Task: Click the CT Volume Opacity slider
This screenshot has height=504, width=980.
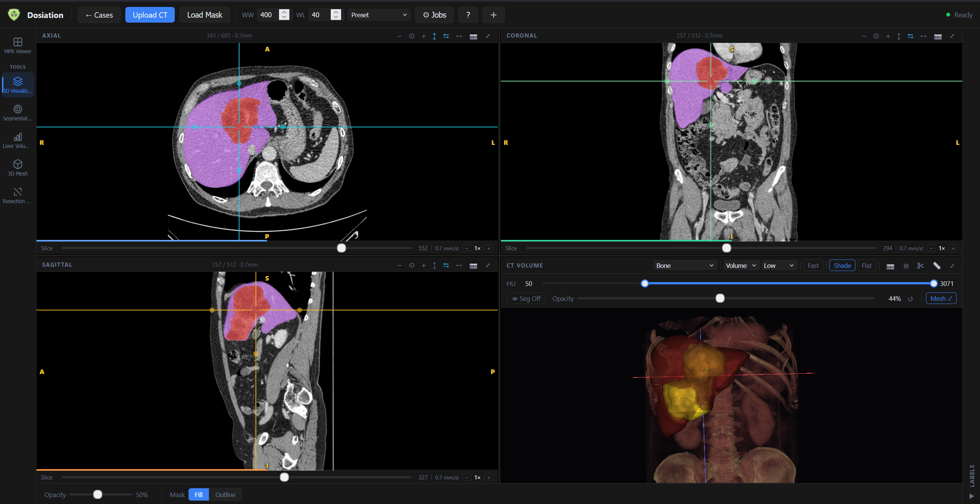Action: point(726,299)
